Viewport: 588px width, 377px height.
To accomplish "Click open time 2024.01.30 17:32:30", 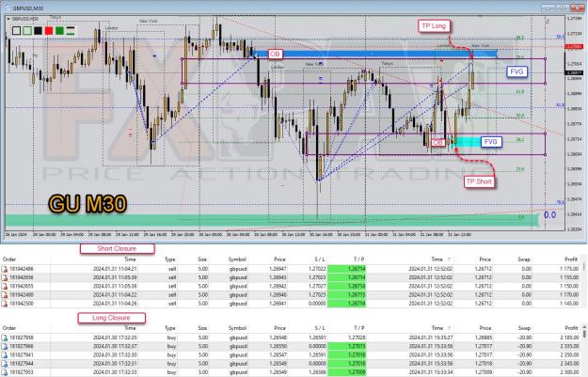I will (x=115, y=354).
